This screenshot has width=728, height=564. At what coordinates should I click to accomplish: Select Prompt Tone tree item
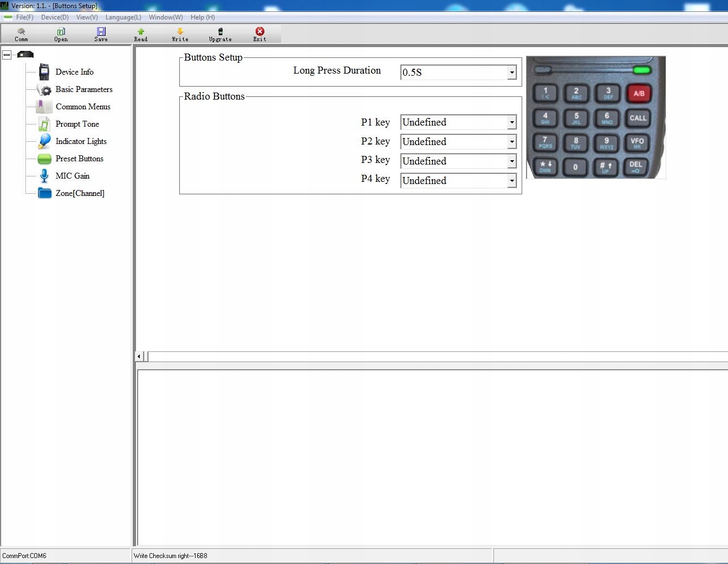(x=77, y=124)
